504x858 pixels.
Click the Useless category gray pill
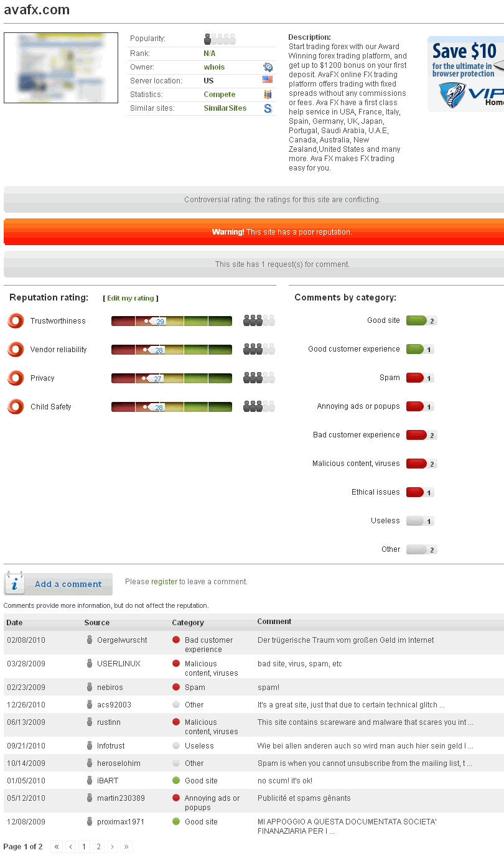[x=420, y=521]
